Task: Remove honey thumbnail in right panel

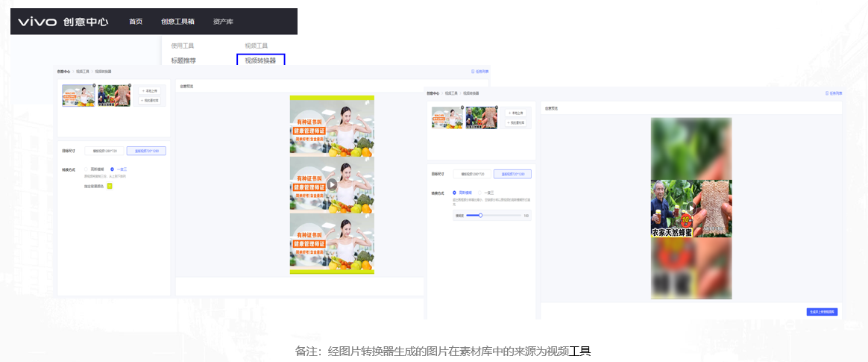Action: click(x=497, y=108)
